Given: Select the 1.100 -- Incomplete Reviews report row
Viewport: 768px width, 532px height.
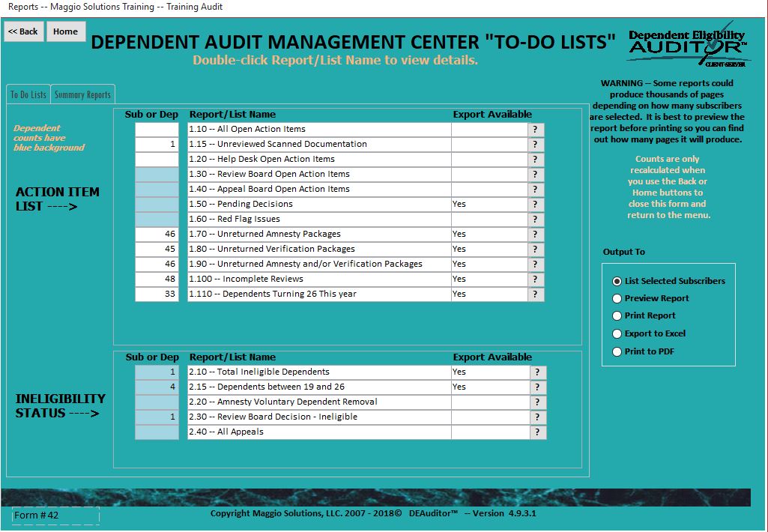Looking at the screenshot, I should 319,279.
